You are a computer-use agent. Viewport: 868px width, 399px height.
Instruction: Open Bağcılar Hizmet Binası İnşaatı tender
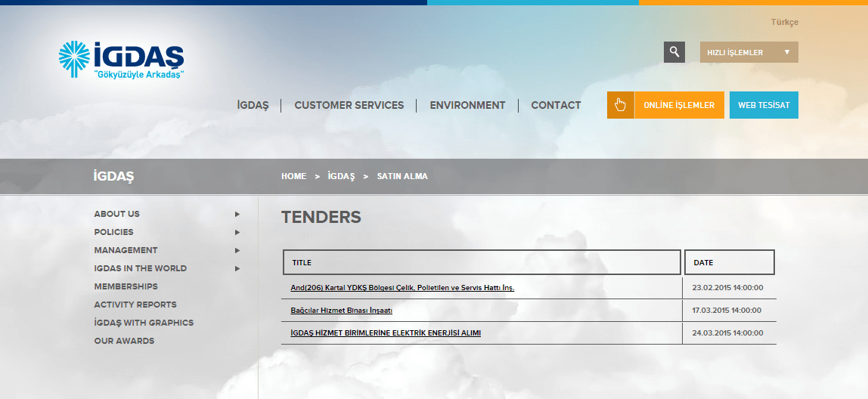point(342,311)
